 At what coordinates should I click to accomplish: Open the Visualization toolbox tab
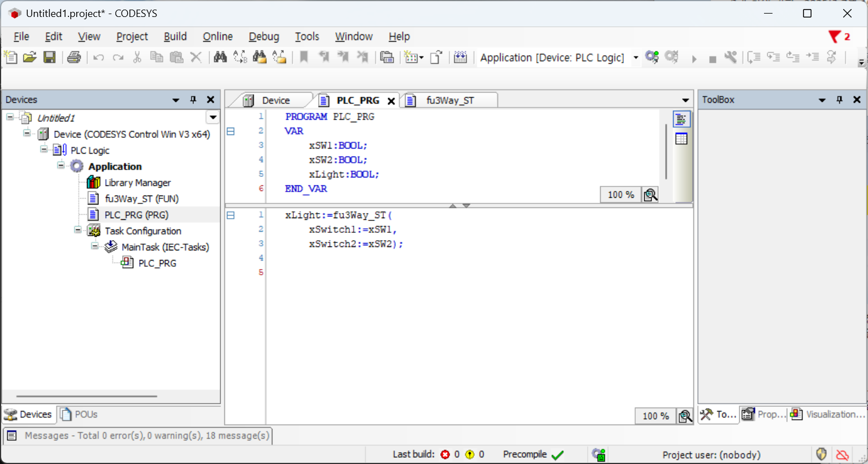point(828,414)
